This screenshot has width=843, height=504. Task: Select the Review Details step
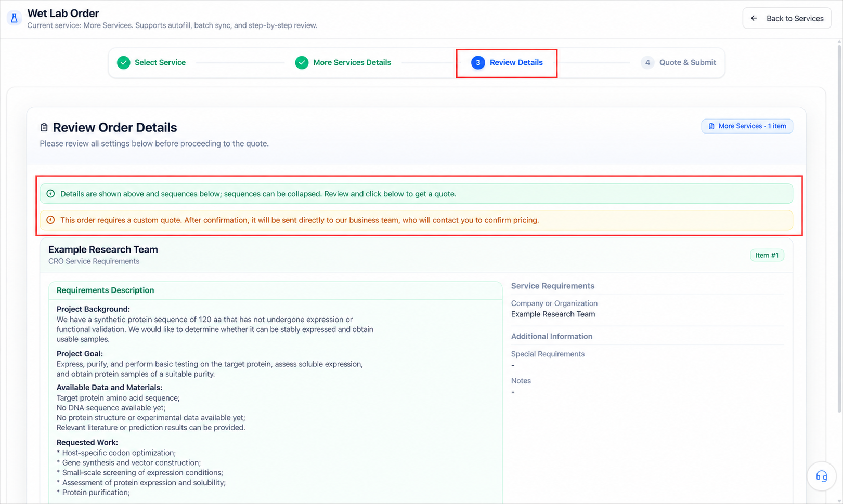[x=507, y=62]
